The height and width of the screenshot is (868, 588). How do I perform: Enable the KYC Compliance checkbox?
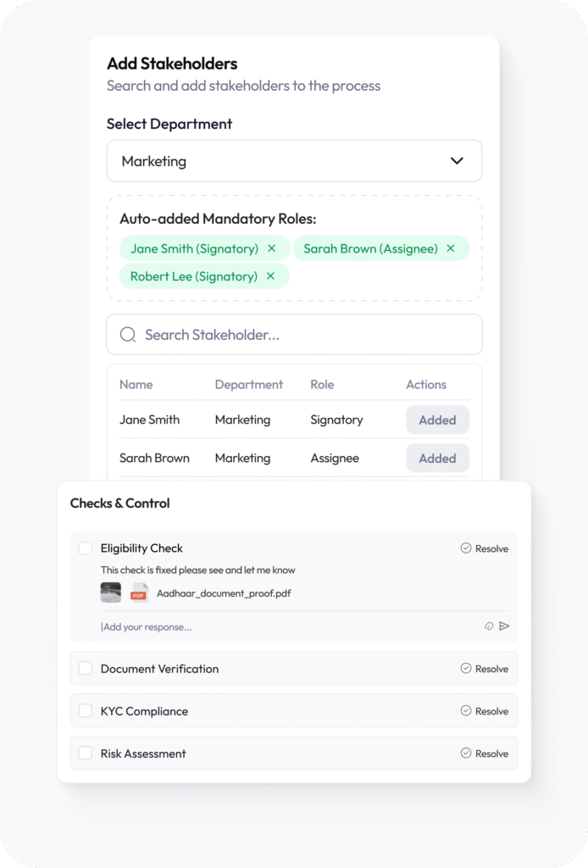click(86, 711)
